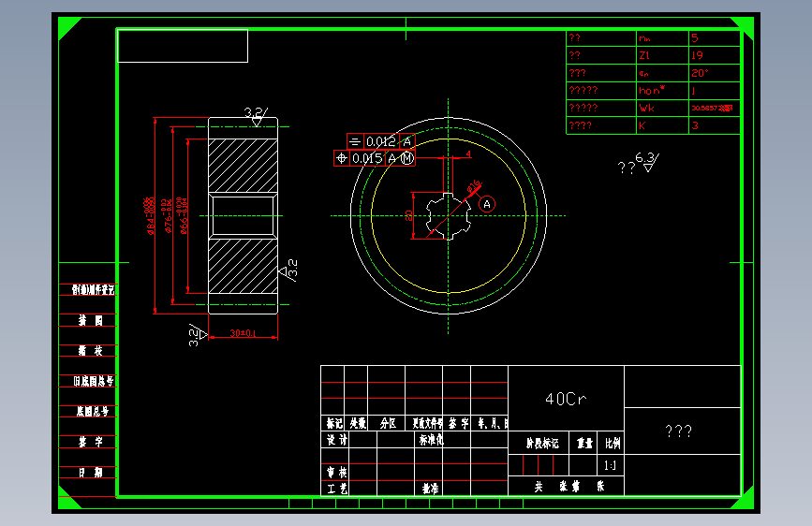This screenshot has width=812, height=526.
Task: Select the tooth count 19 in gear table
Action: tap(697, 55)
